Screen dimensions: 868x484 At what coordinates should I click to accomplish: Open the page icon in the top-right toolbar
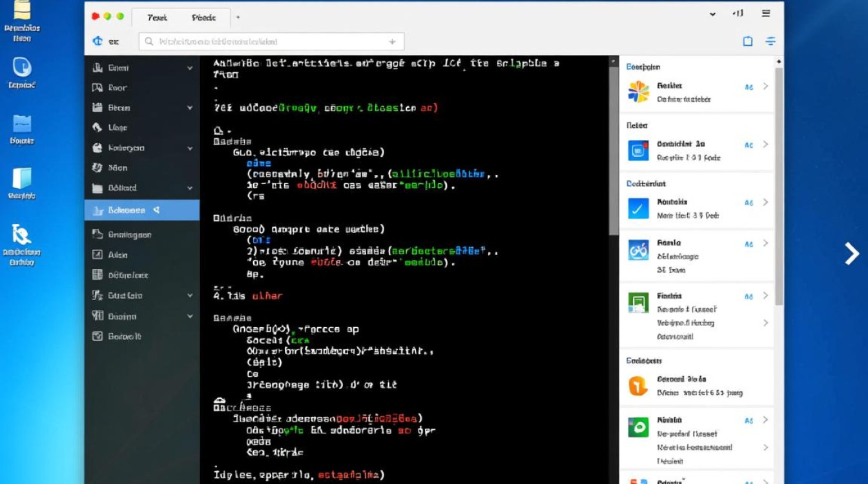(747, 41)
